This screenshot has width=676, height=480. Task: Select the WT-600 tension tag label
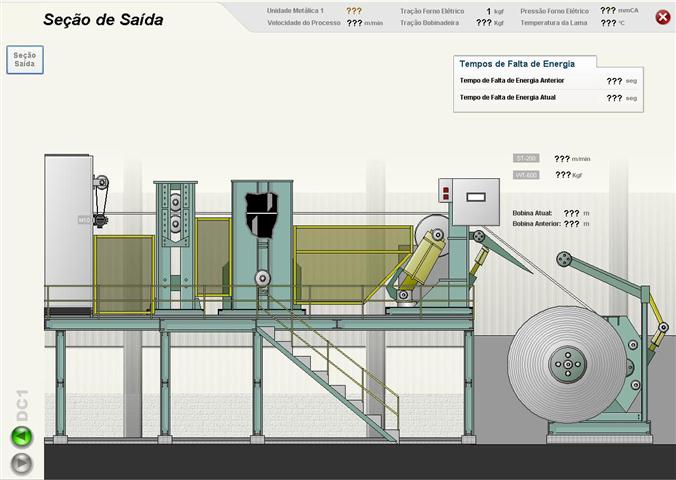coord(526,175)
